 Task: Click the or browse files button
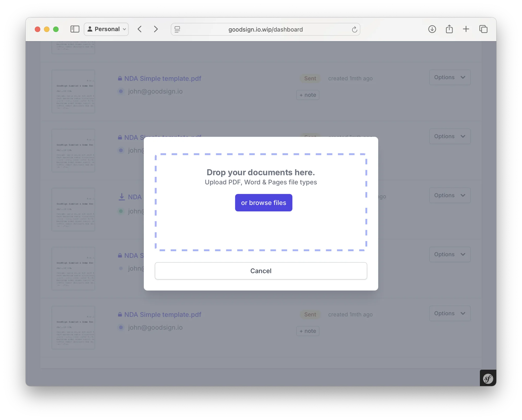[263, 203]
